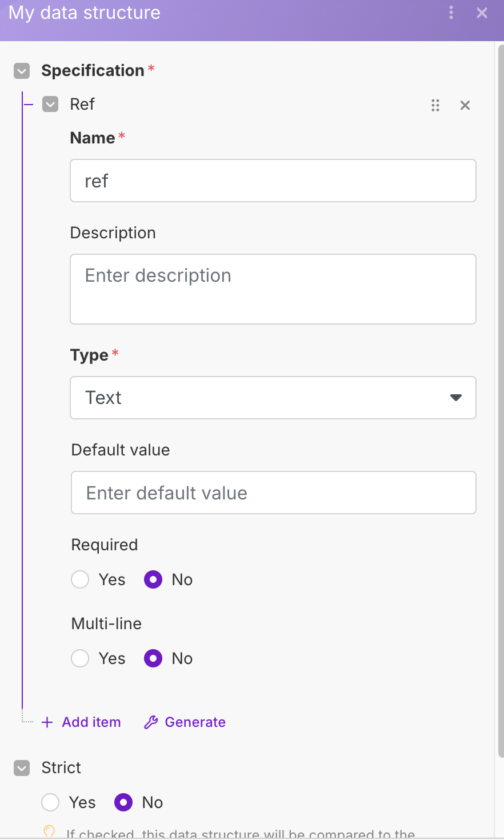Set Strict to Yes
This screenshot has height=840, width=504.
[x=50, y=802]
